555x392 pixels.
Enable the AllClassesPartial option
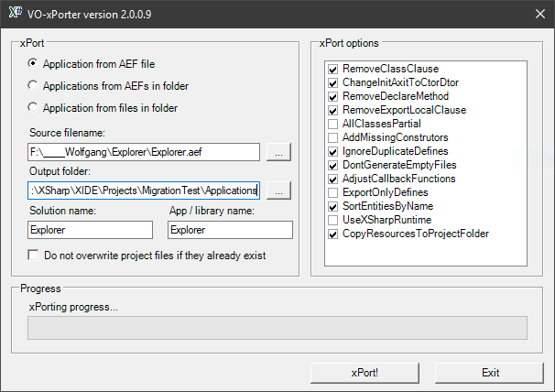333,124
